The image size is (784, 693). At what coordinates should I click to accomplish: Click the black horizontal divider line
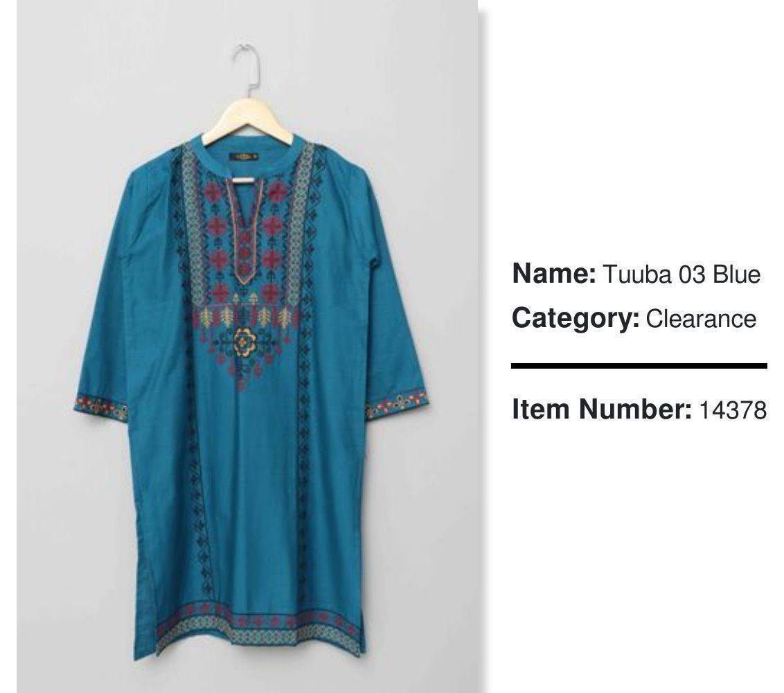pyautogui.click(x=639, y=366)
